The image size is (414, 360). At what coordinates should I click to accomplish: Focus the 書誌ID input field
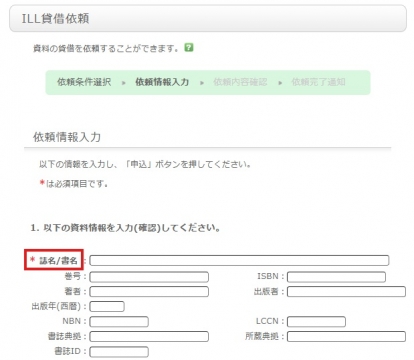pos(119,352)
